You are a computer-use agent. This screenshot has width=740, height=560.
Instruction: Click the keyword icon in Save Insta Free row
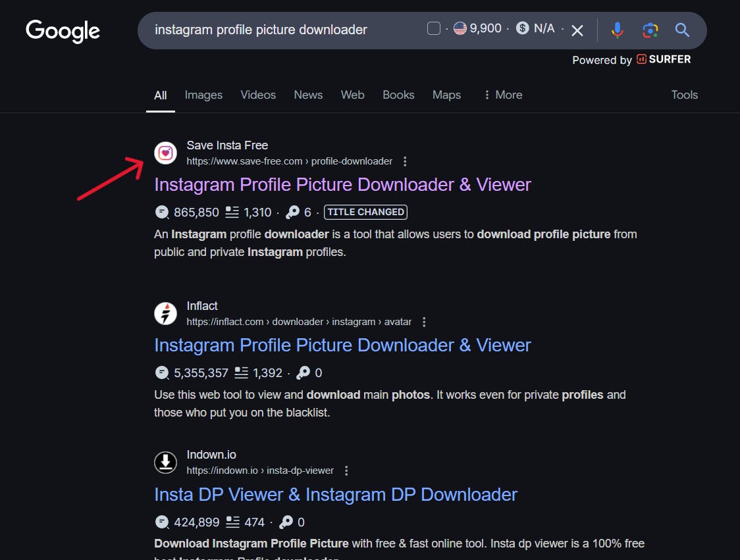pos(292,213)
